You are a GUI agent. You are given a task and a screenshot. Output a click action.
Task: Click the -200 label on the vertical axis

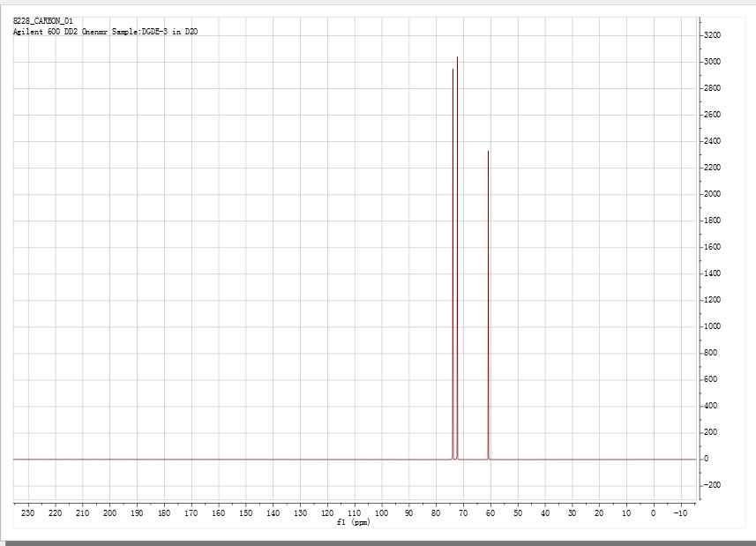[712, 485]
